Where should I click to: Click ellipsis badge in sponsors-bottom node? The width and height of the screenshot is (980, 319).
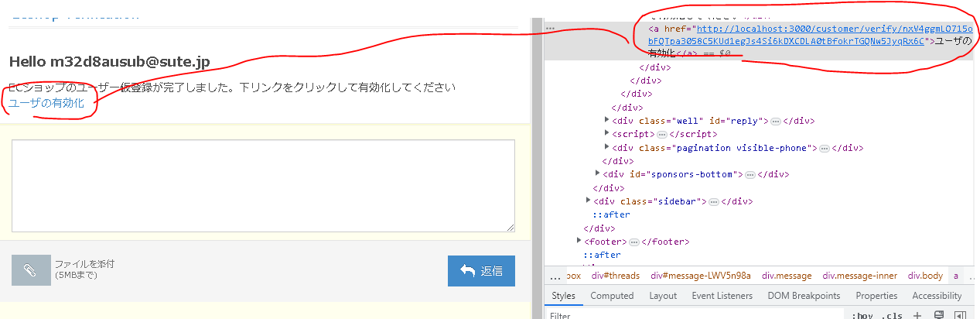pyautogui.click(x=750, y=175)
